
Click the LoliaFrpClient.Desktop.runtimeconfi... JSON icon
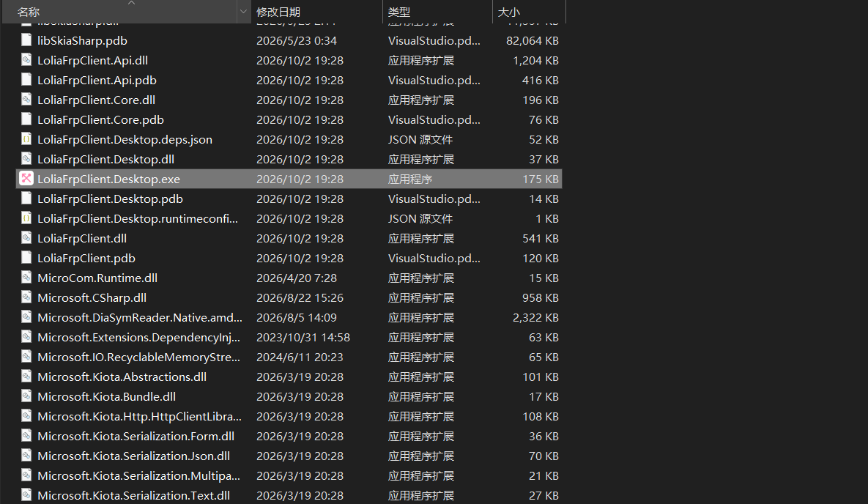coord(26,218)
